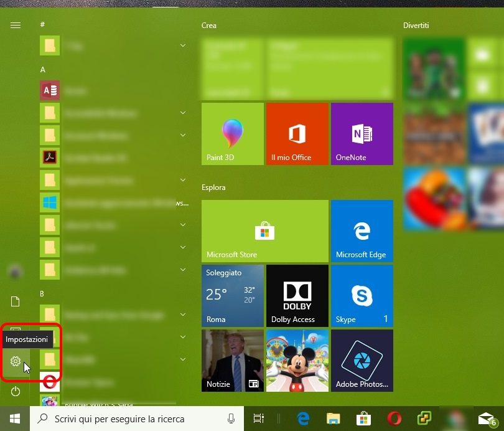
Task: Open the Microsoft Store tile
Action: pos(264,230)
